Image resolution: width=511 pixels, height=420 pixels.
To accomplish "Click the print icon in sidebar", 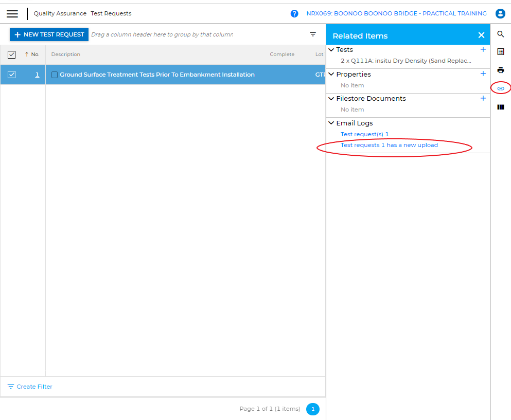I will click(500, 70).
